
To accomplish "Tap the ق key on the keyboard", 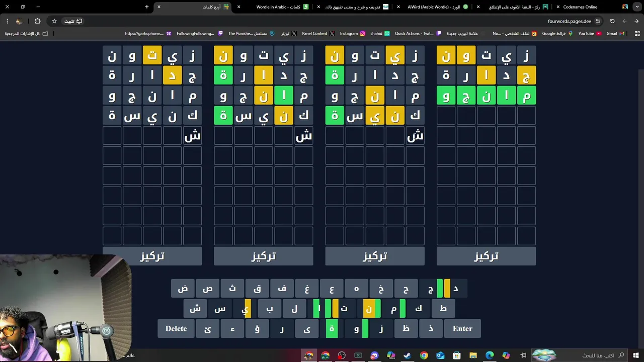I will [x=257, y=289].
